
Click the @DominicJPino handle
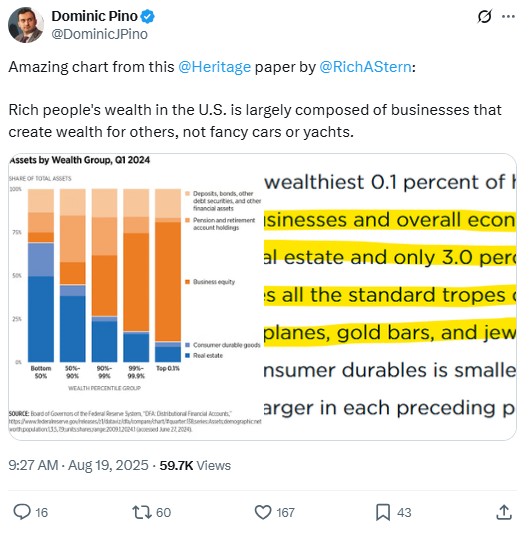click(x=100, y=34)
